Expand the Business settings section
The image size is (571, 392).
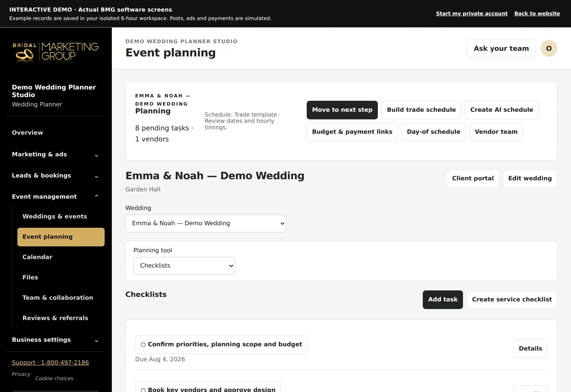(x=55, y=340)
